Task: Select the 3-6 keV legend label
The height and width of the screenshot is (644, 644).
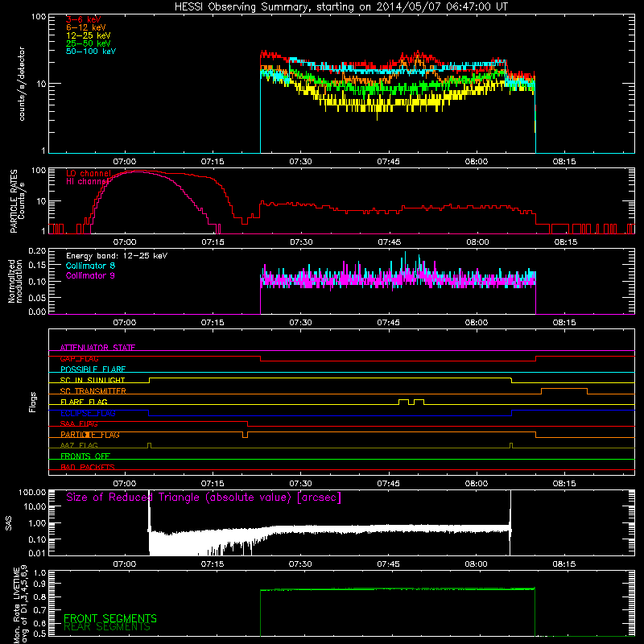Action: [84, 19]
